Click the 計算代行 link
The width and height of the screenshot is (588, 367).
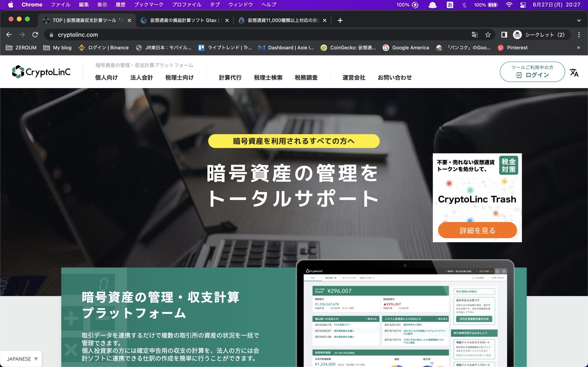[x=231, y=77]
